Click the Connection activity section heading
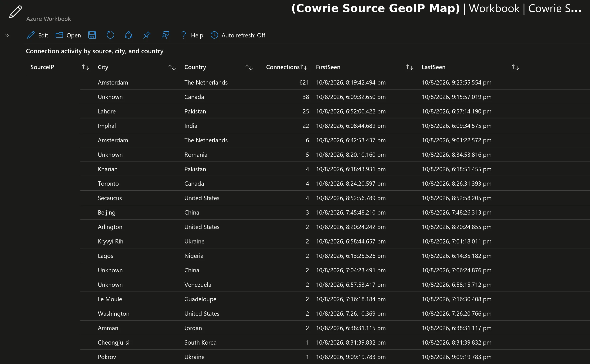The height and width of the screenshot is (364, 590). click(x=94, y=51)
